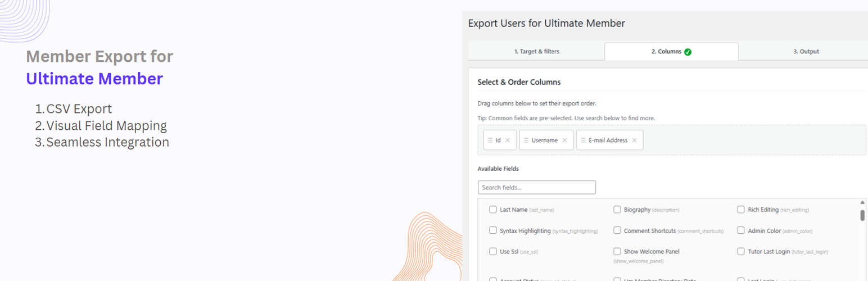This screenshot has width=868, height=281.
Task: Click the Syntax Highlighting field label
Action: pos(526,230)
